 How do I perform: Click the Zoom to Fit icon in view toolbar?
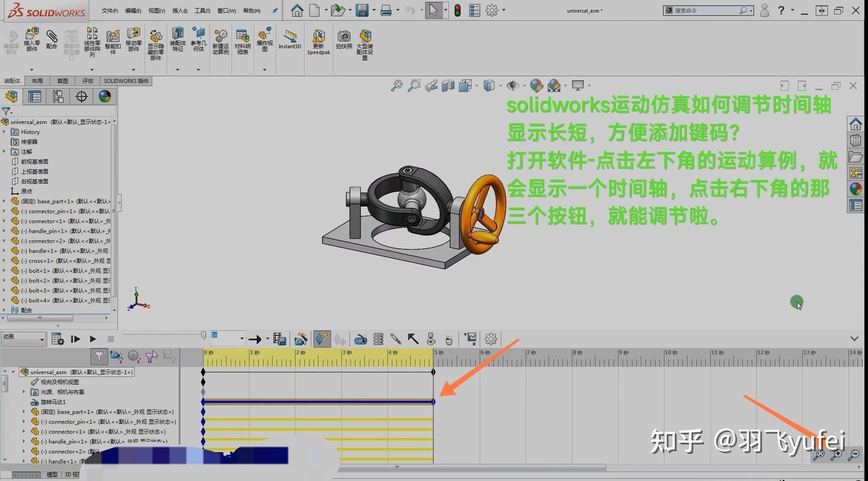396,86
